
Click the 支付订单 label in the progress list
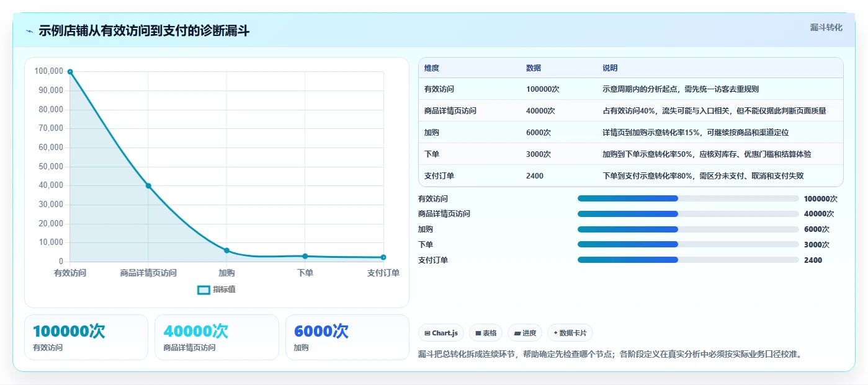click(x=433, y=260)
